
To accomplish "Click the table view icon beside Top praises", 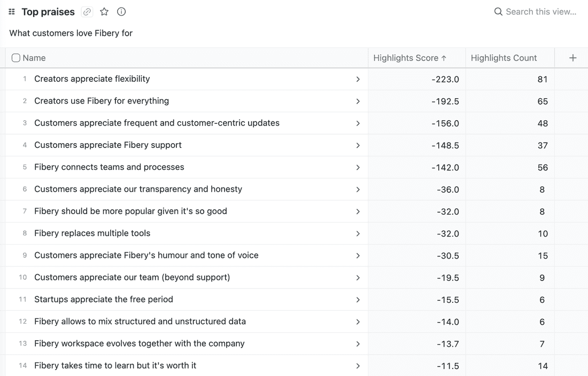I will [12, 12].
